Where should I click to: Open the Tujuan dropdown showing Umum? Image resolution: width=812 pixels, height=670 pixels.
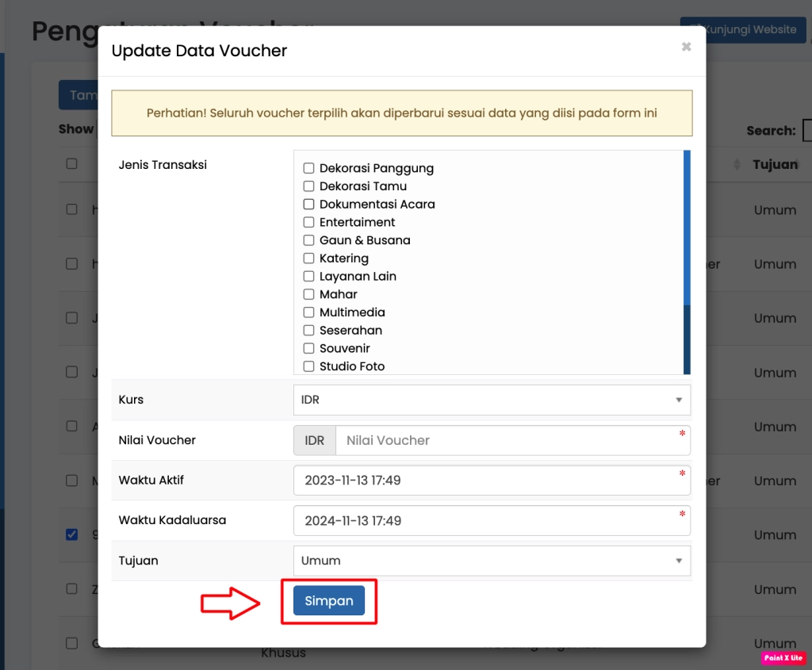pyautogui.click(x=492, y=561)
